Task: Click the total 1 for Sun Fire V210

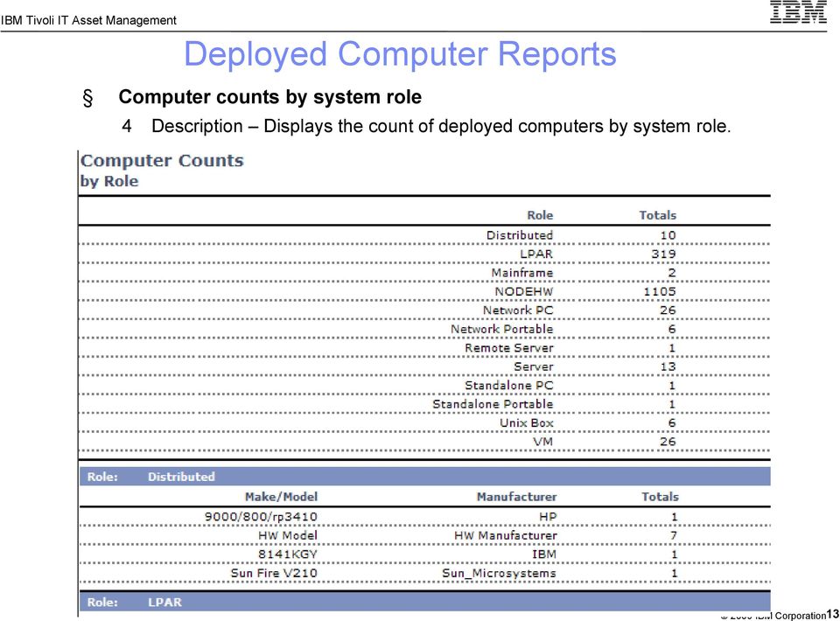Action: tap(675, 574)
